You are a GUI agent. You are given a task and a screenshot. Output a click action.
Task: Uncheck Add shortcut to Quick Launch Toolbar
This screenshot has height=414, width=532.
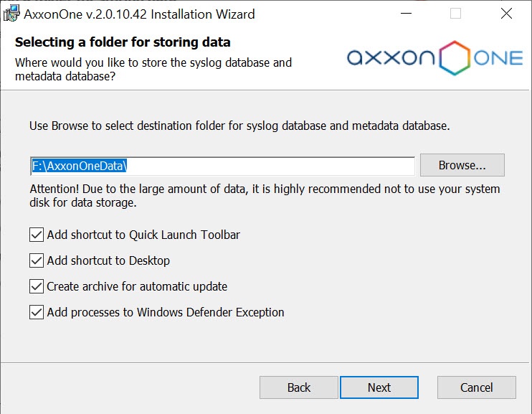[x=37, y=235]
